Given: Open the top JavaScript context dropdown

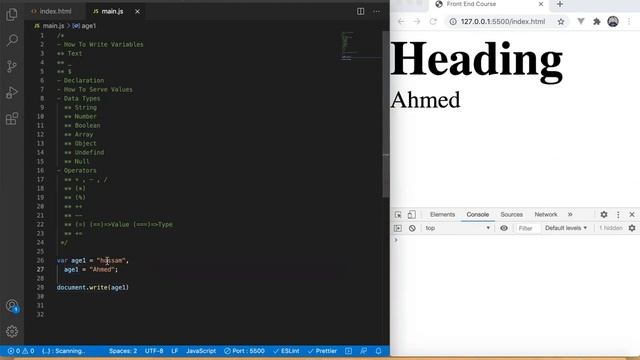Looking at the screenshot, I should point(458,228).
